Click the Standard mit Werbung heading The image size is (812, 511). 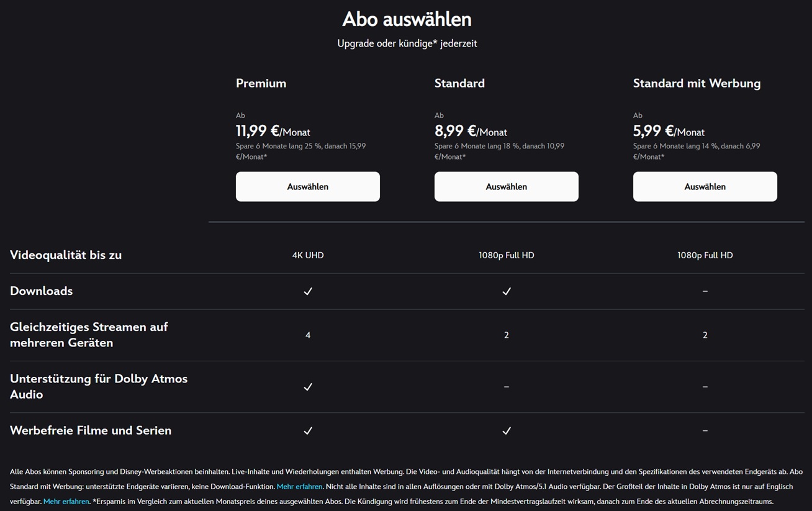click(x=697, y=83)
